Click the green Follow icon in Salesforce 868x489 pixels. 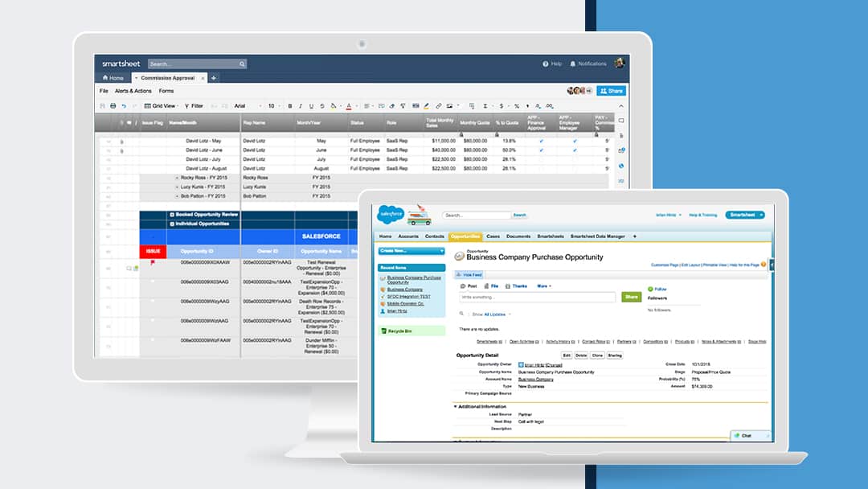click(650, 289)
